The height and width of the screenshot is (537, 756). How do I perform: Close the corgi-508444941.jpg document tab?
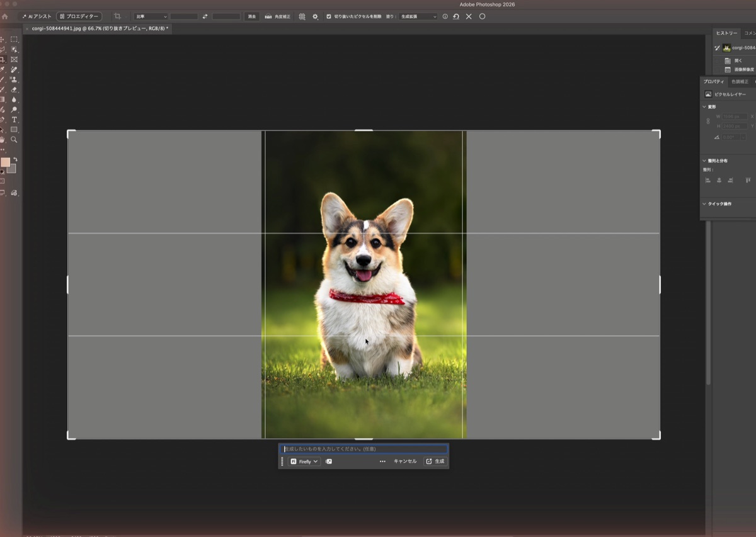[26, 29]
